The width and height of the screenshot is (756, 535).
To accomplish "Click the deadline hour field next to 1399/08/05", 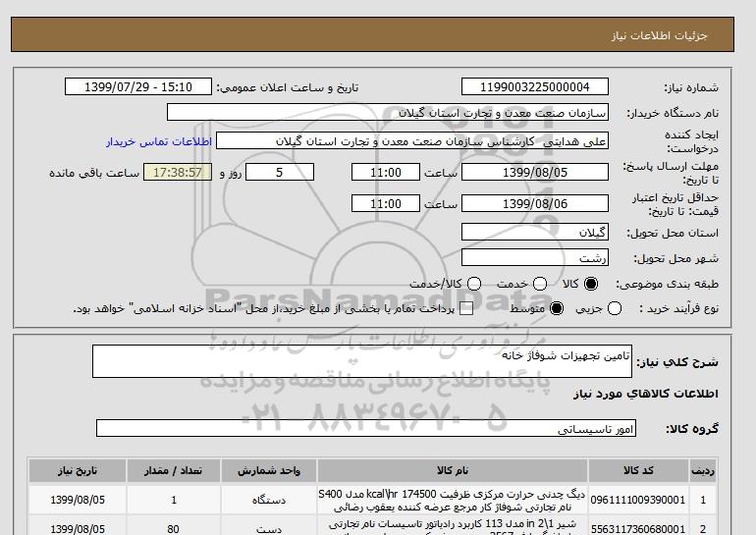I will point(386,172).
